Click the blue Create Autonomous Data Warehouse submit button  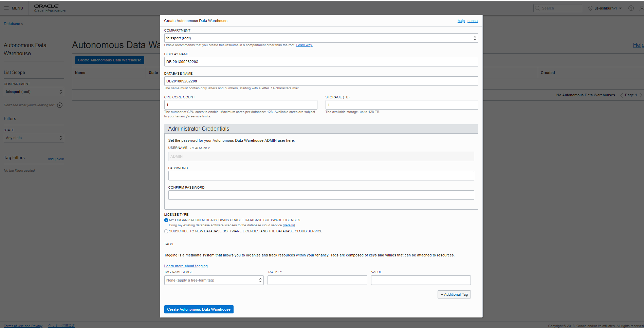click(199, 309)
